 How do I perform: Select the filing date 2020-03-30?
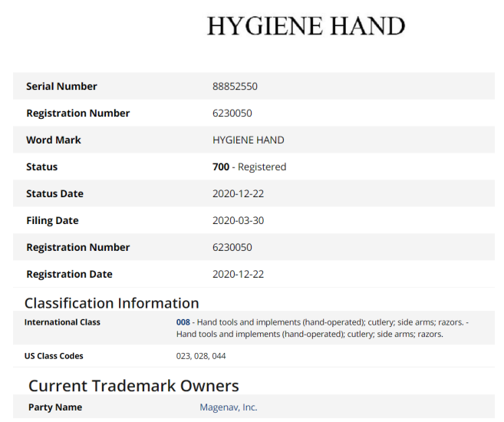(x=238, y=220)
